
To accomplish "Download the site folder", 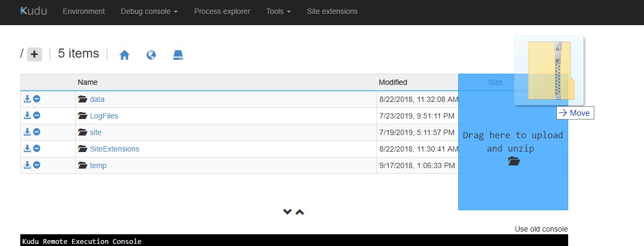I will coord(27,132).
